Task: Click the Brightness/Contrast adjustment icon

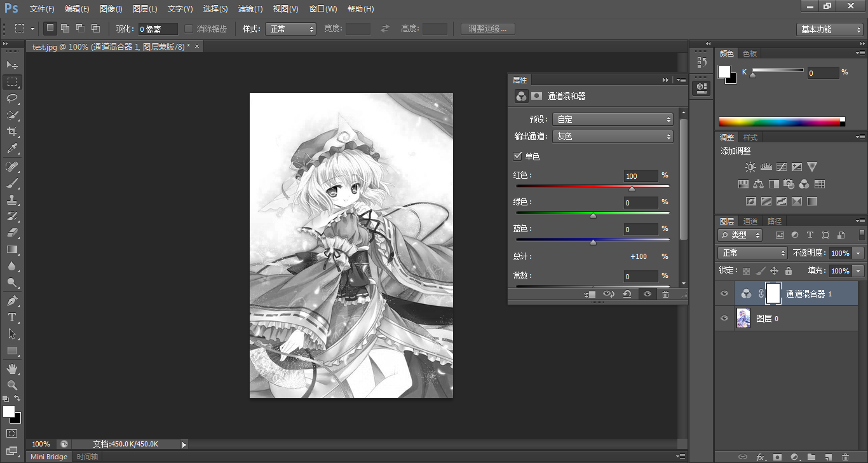Action: pyautogui.click(x=750, y=167)
